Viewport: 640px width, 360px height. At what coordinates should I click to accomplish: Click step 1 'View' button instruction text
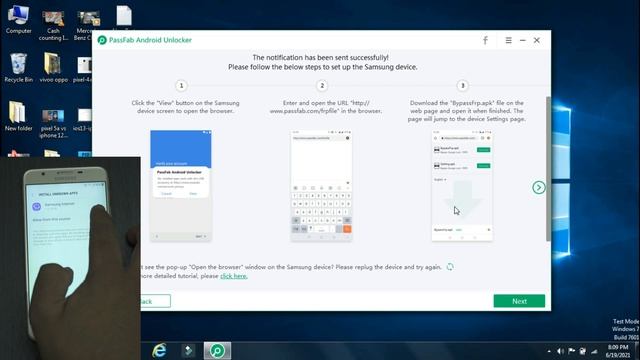click(x=185, y=107)
